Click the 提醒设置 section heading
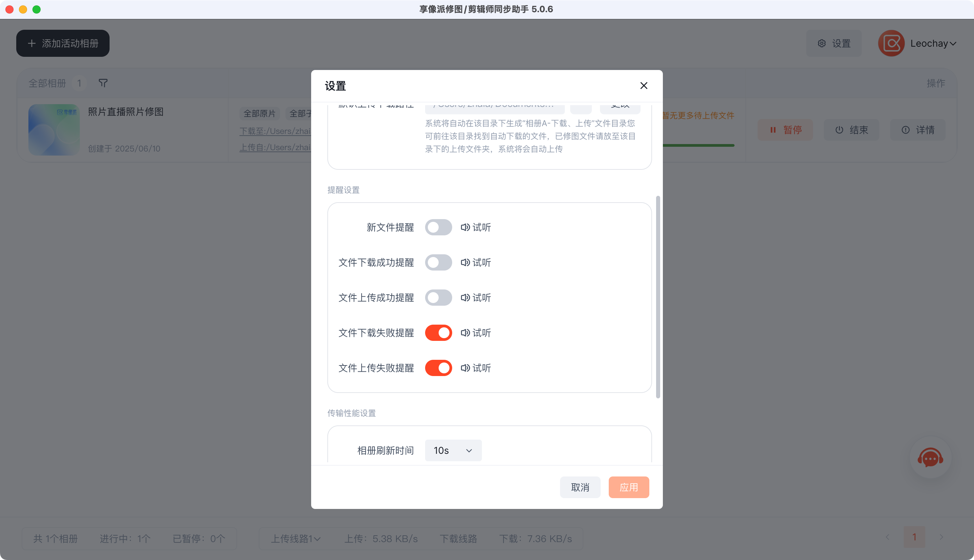The height and width of the screenshot is (560, 974). click(x=343, y=190)
